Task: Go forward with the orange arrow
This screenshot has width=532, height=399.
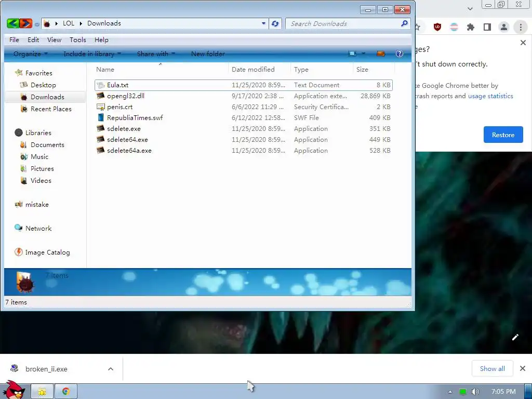Action: click(x=26, y=23)
